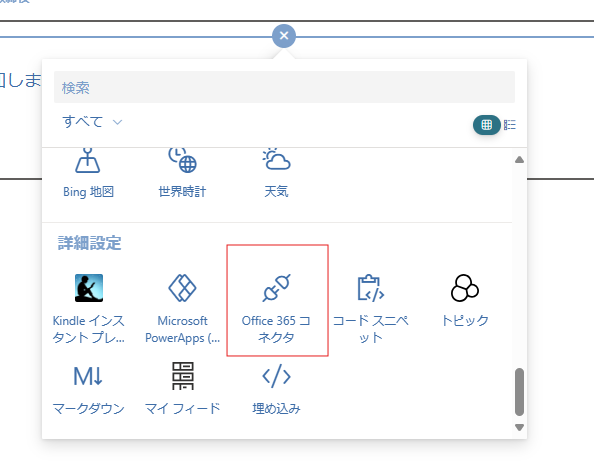Insert the マイ フィード web part
594x473 pixels.
[182, 389]
